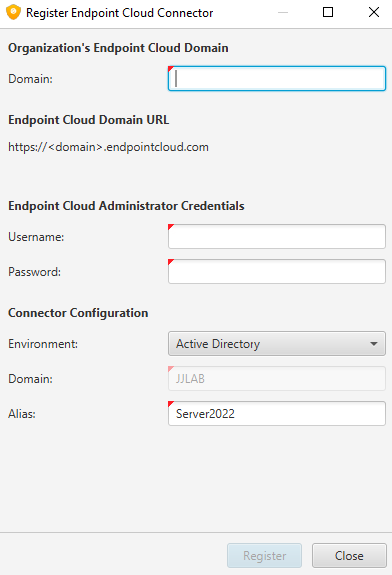392x575 pixels.
Task: Click the Close button at bottom
Action: click(349, 556)
